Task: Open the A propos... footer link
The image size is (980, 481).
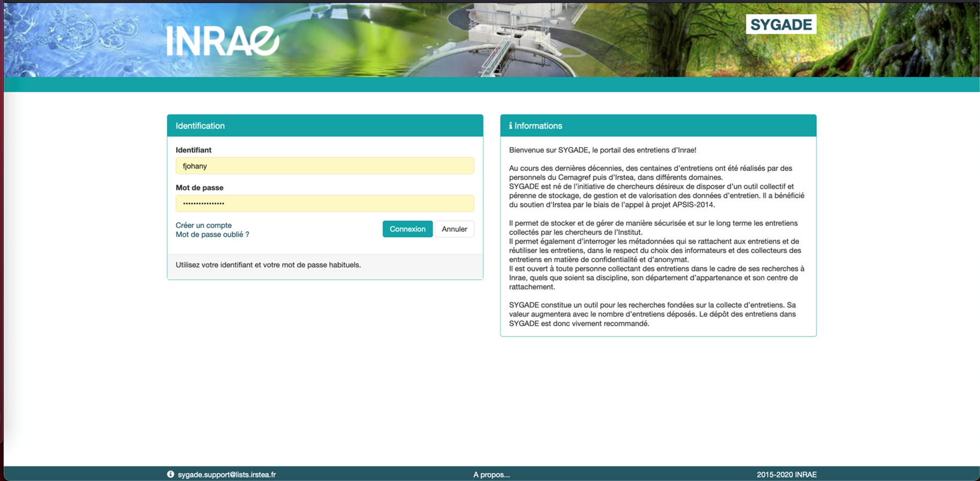Action: (491, 475)
